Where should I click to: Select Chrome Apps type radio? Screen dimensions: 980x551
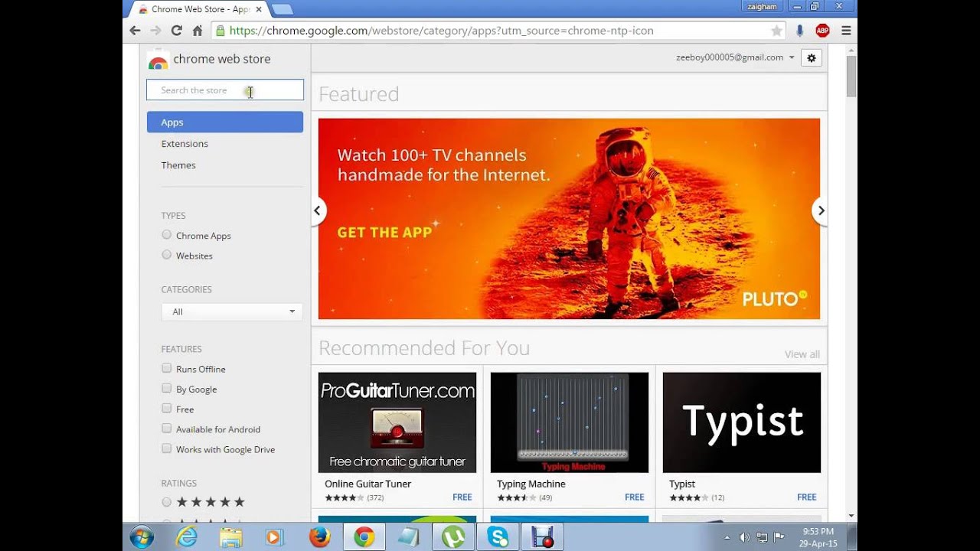(166, 235)
